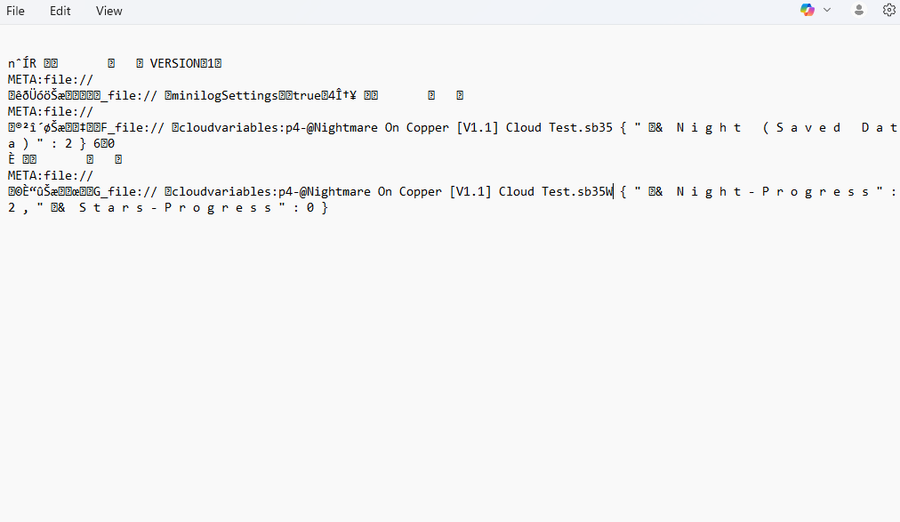The image size is (900, 522).
Task: Open the Edit menu
Action: tap(60, 11)
